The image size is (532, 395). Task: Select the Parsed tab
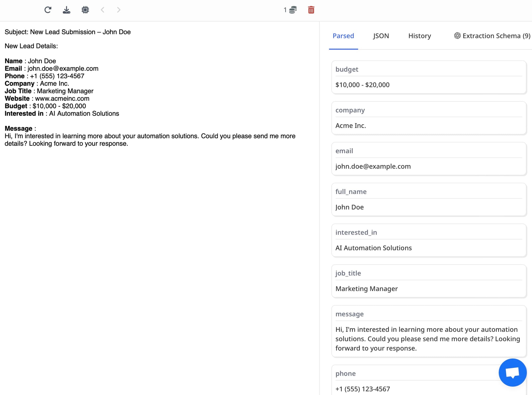343,36
